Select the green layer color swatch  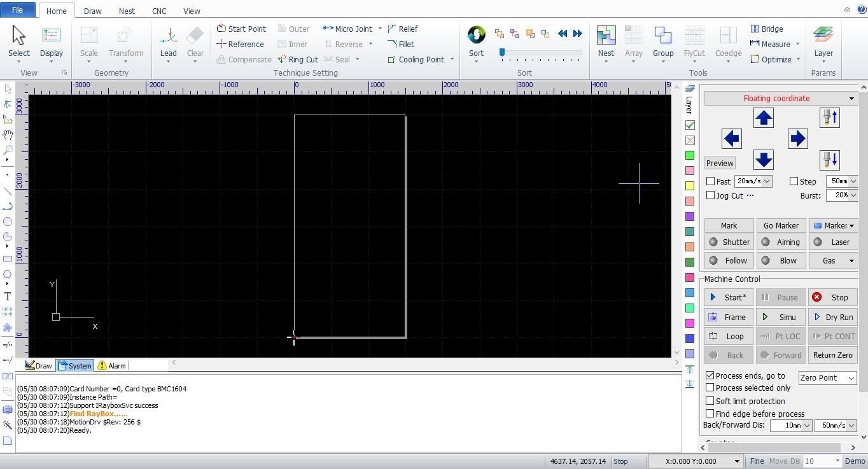690,155
